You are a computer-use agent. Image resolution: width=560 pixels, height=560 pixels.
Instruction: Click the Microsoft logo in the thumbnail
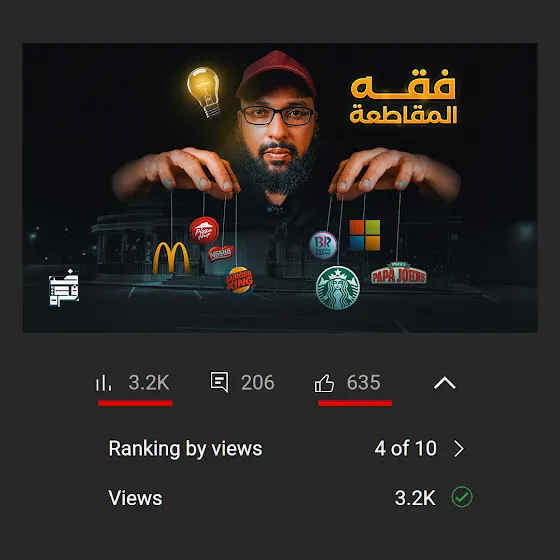tap(365, 235)
